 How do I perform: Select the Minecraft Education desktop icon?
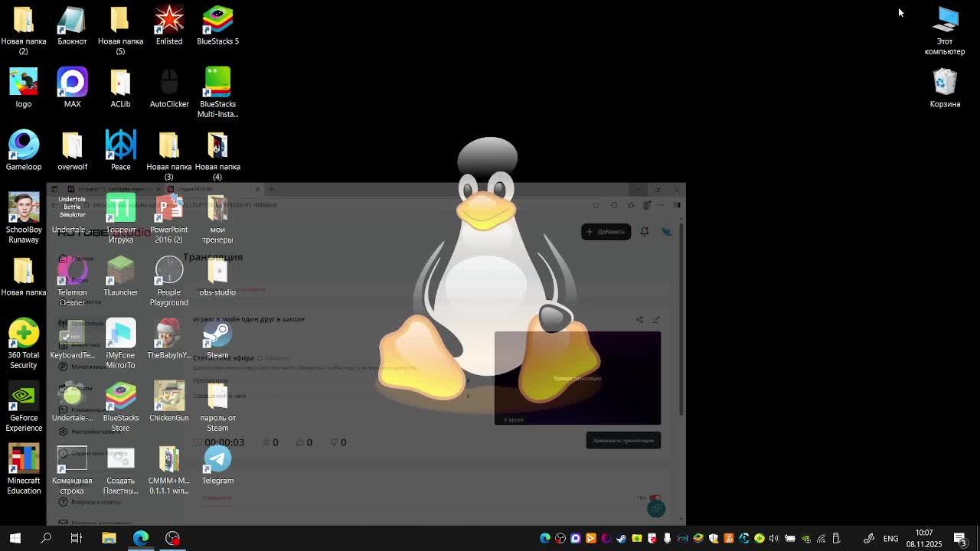(24, 469)
